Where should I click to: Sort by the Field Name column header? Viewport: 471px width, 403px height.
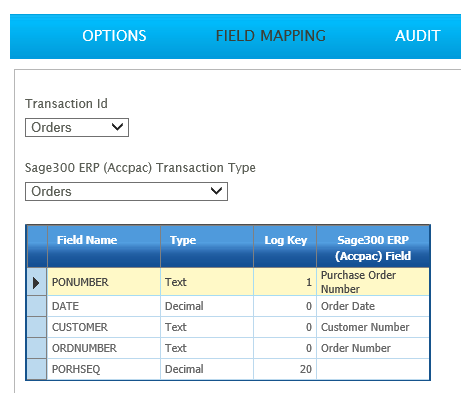pyautogui.click(x=104, y=246)
